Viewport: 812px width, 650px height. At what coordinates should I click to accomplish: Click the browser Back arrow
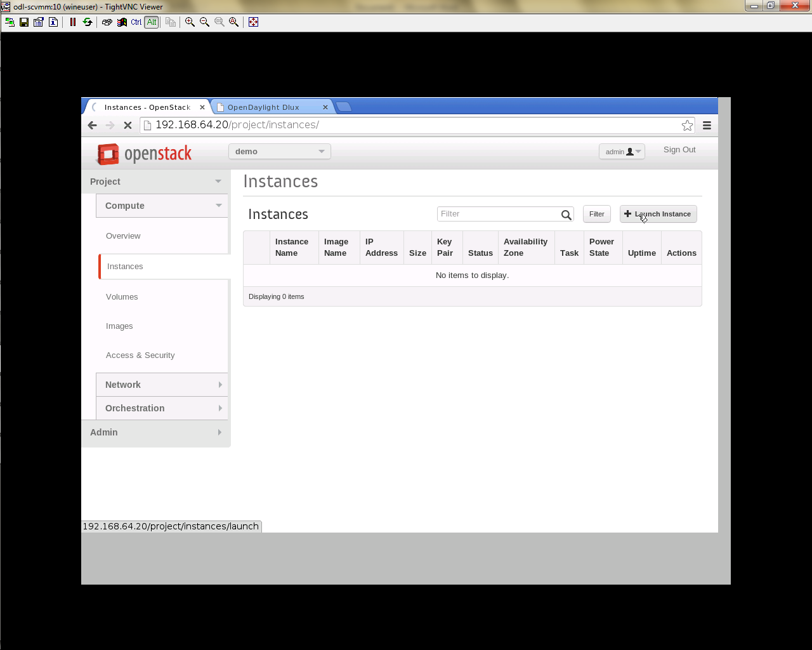pos(92,125)
